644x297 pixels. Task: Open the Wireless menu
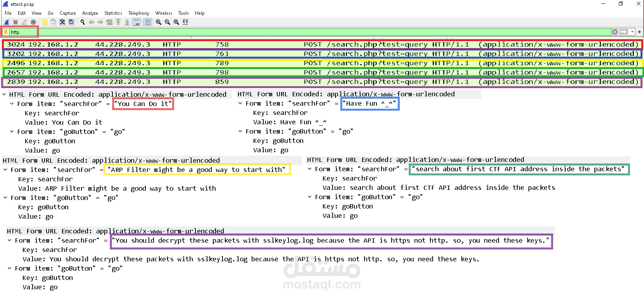[164, 13]
